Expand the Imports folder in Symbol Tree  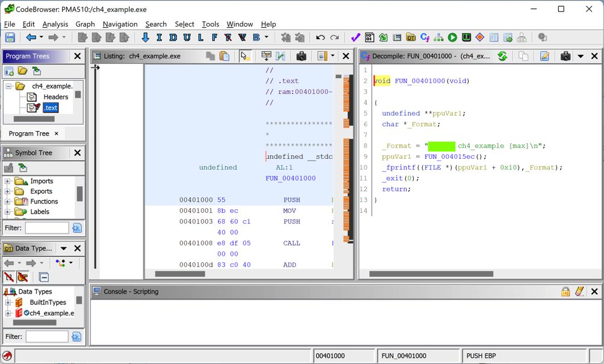pyautogui.click(x=8, y=181)
